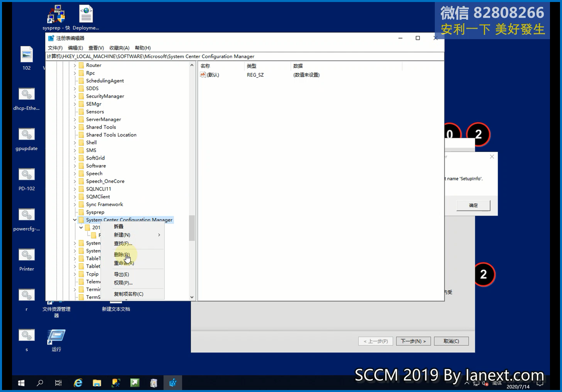The height and width of the screenshot is (392, 562).
Task: Click the taskbar date 2020/7/14
Action: (518, 387)
